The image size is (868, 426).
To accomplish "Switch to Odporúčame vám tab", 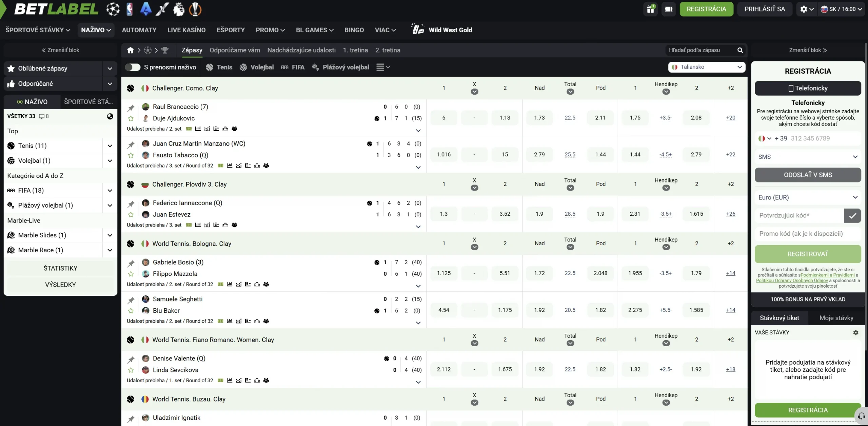I will (x=235, y=50).
